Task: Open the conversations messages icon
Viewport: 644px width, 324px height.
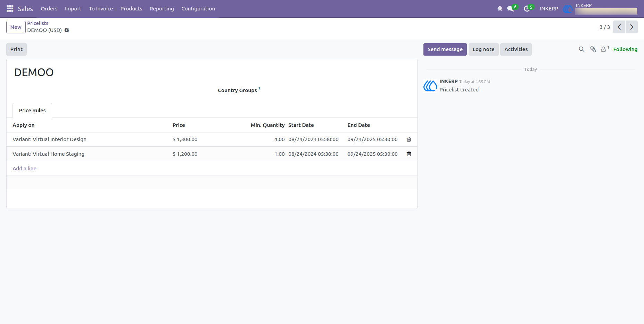Action: (x=510, y=9)
